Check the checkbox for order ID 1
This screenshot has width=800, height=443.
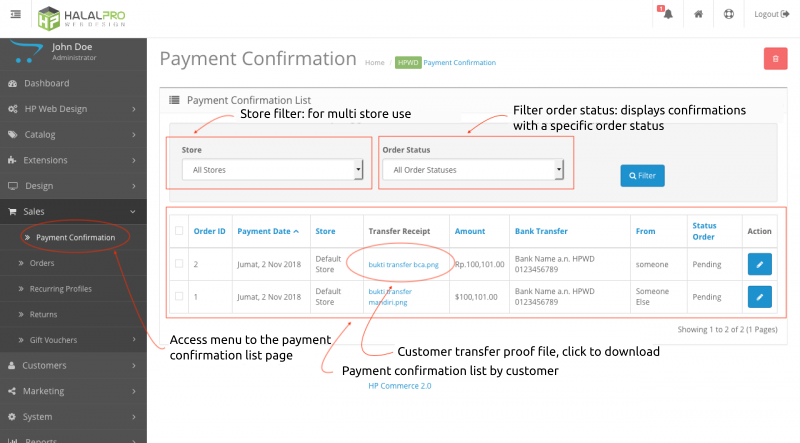pyautogui.click(x=179, y=297)
